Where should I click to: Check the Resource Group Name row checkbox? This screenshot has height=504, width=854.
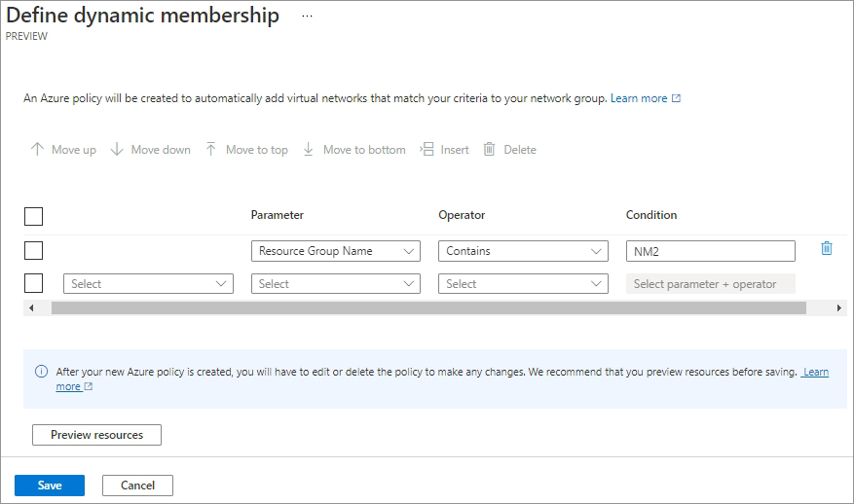pos(33,251)
